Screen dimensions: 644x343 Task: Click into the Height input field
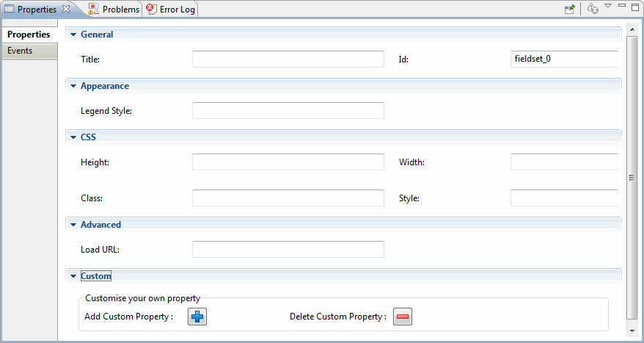[288, 162]
